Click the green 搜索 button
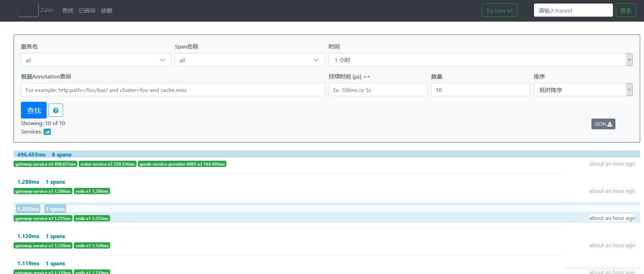Screen dimensions: 644x274 coord(626,10)
